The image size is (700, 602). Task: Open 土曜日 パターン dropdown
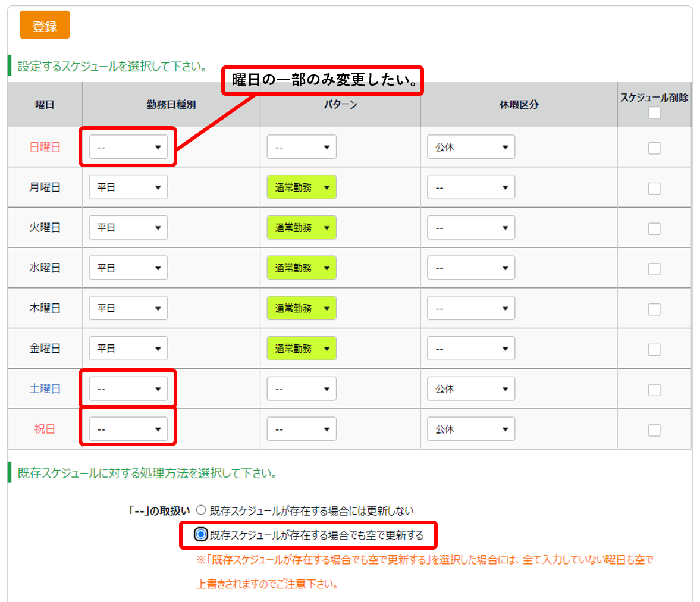pyautogui.click(x=302, y=389)
